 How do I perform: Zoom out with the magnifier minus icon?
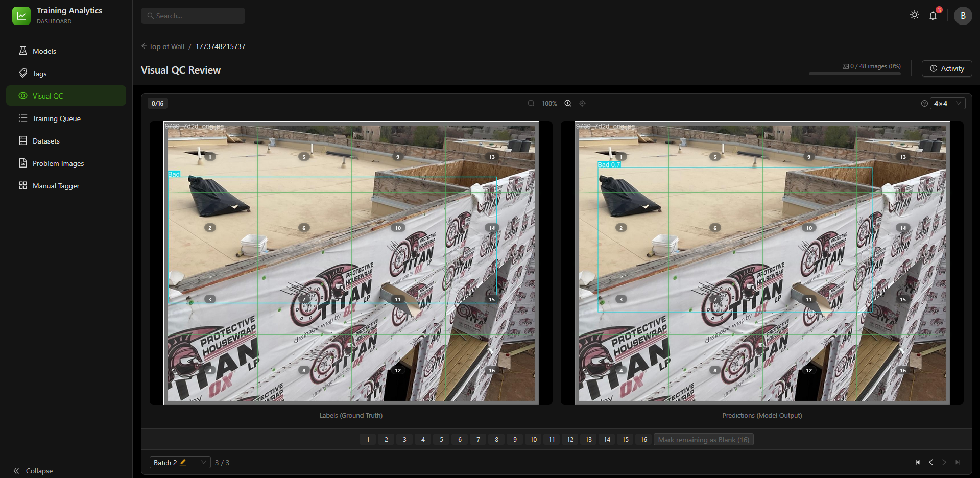(531, 103)
